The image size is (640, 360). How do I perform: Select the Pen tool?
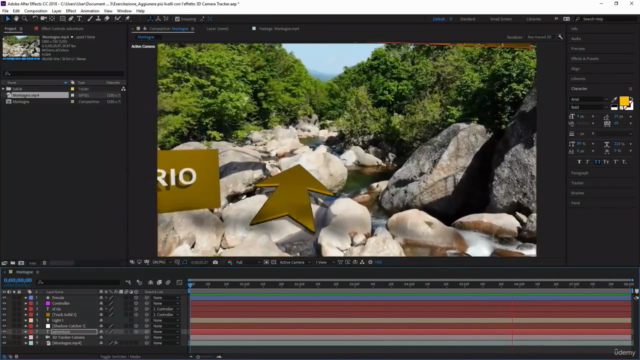coord(71,19)
